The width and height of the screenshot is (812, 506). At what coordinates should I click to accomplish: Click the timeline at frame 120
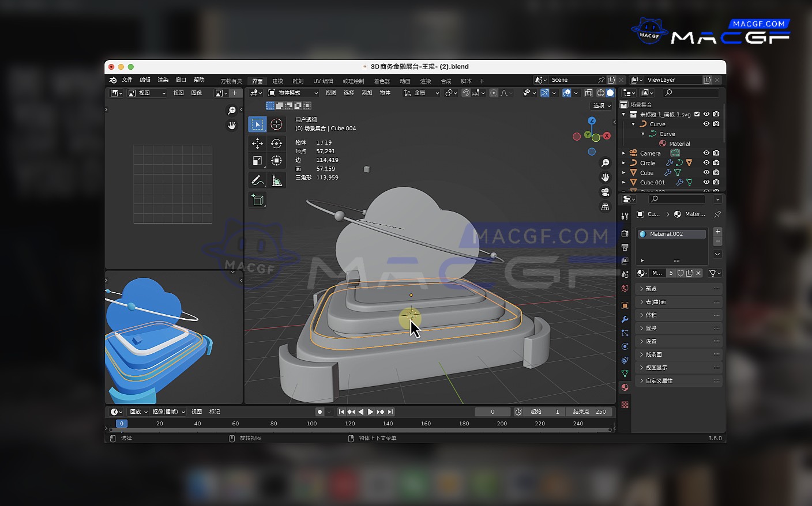349,424
